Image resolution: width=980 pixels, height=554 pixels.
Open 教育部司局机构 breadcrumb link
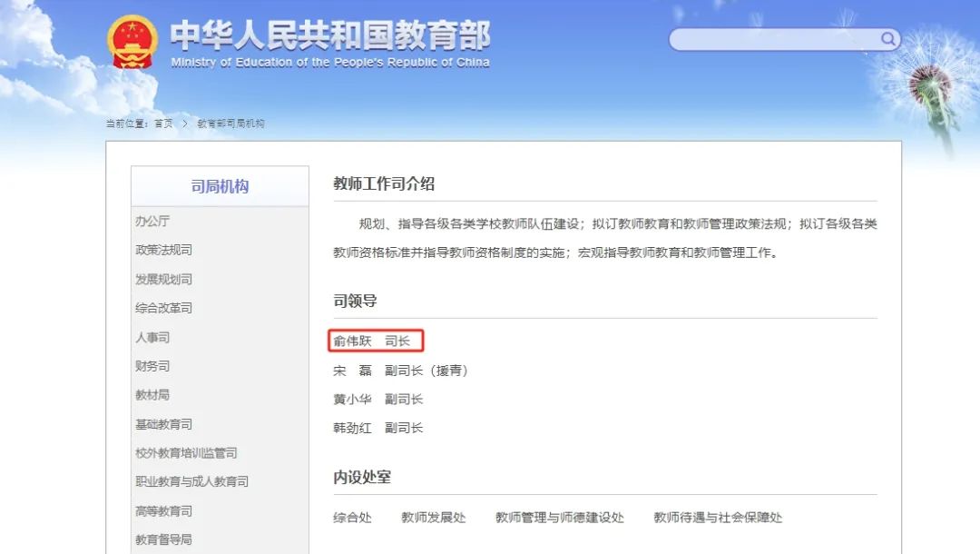click(x=230, y=124)
